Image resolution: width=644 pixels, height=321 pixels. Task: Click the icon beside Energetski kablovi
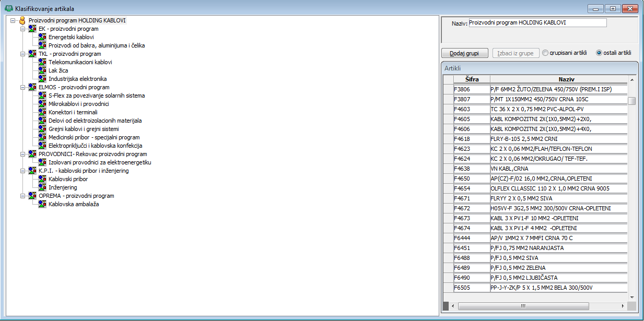pos(42,37)
